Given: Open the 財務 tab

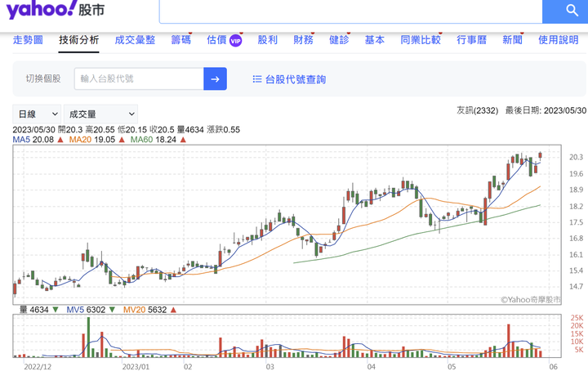Looking at the screenshot, I should (x=303, y=40).
